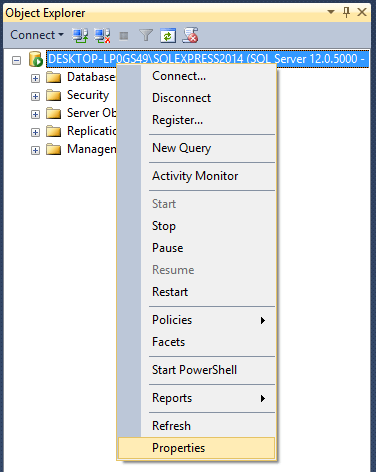This screenshot has width=376, height=472.
Task: Select New Query in the context menu
Action: pos(197,148)
